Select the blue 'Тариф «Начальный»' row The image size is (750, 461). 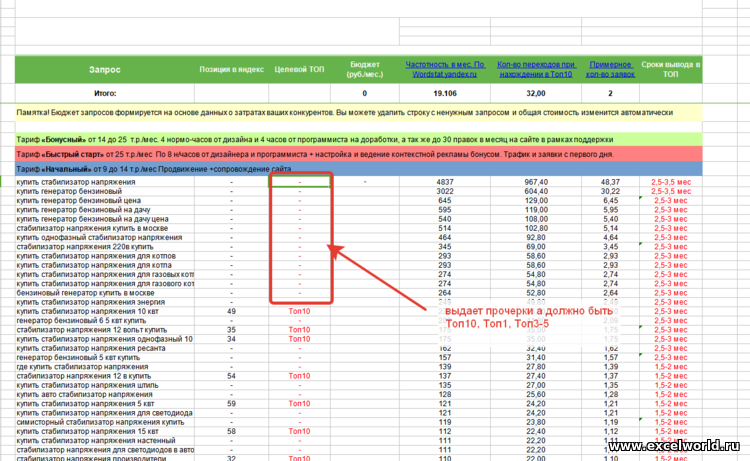(x=359, y=169)
